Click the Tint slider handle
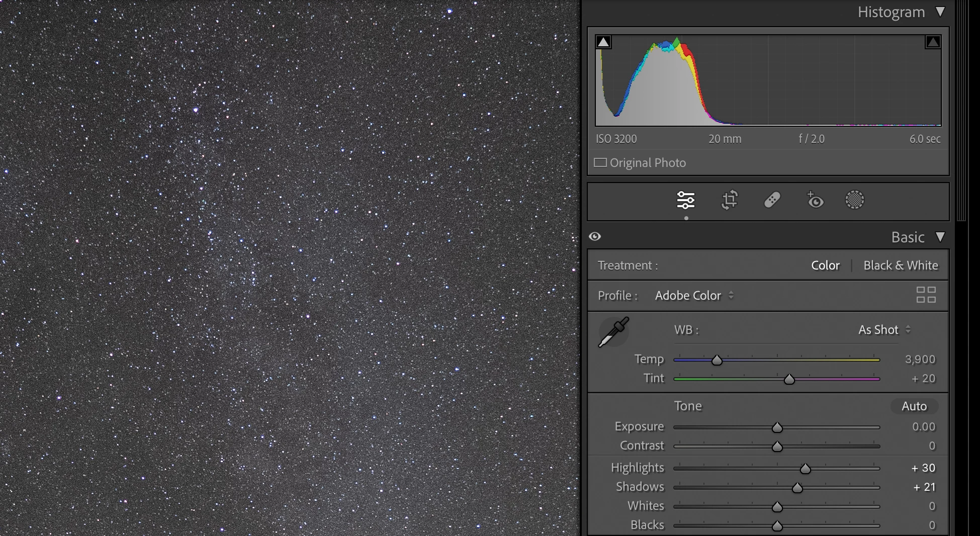 pos(789,379)
